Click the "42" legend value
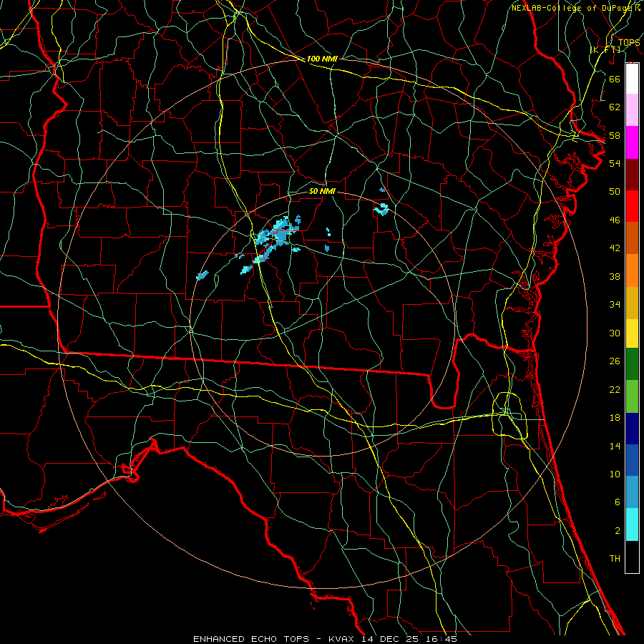Screen dimensions: 644x644 (x=615, y=248)
